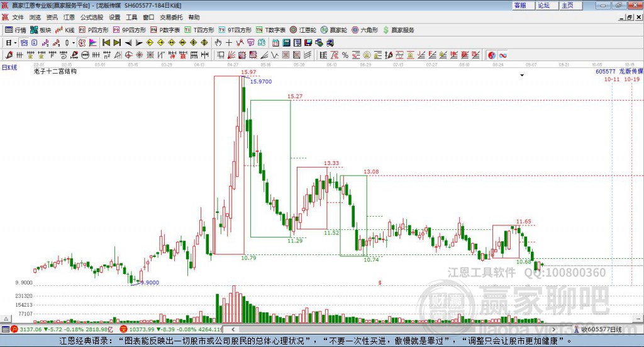
Task: Open the 六角形 hexagon tool
Action: 365,30
